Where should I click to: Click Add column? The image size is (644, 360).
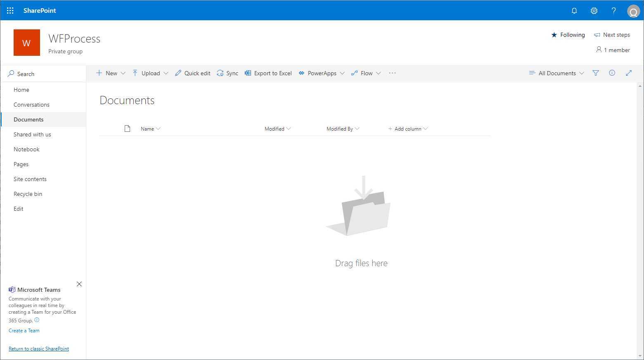(x=408, y=129)
